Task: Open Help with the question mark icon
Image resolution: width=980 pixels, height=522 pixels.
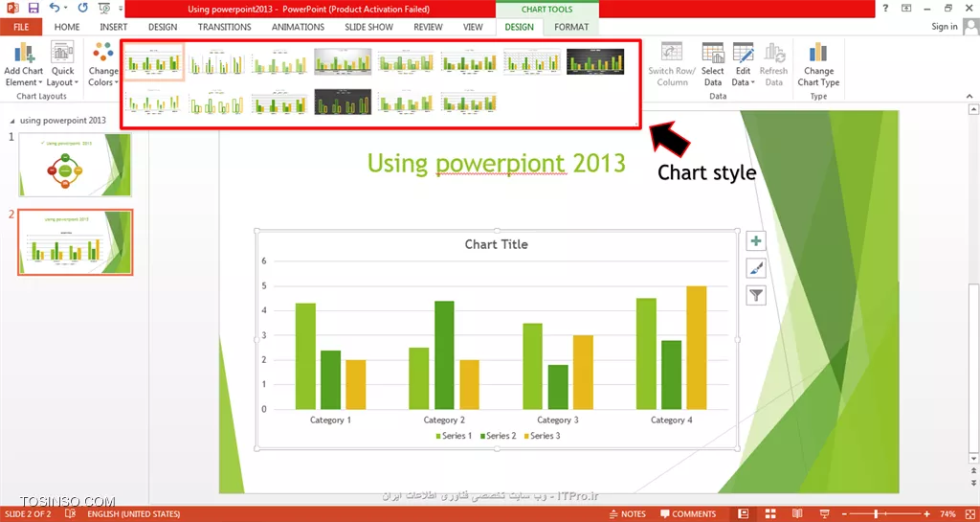Action: [885, 8]
